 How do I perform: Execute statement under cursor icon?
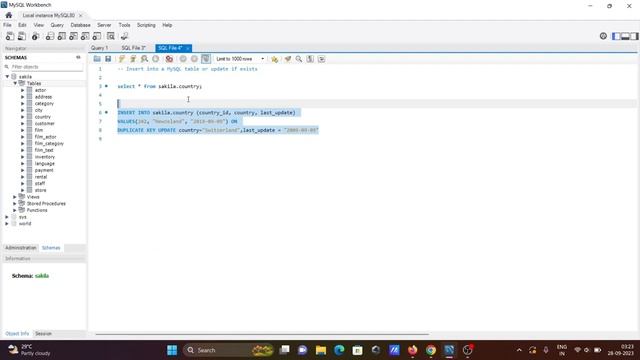coord(133,59)
